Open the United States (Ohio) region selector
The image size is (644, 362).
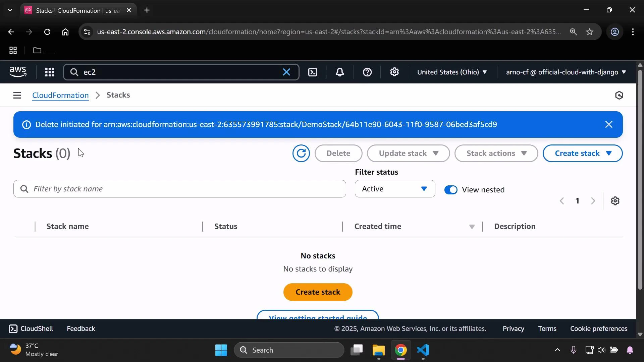click(452, 72)
